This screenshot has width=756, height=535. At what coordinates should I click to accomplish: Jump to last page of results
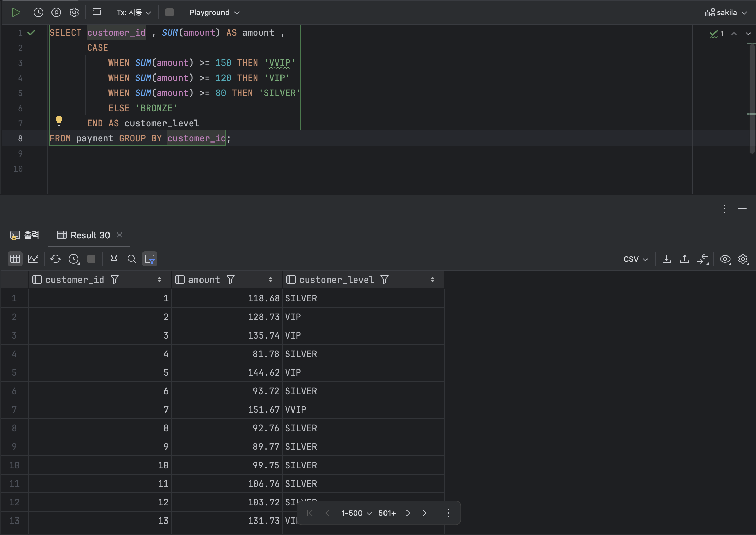click(426, 513)
